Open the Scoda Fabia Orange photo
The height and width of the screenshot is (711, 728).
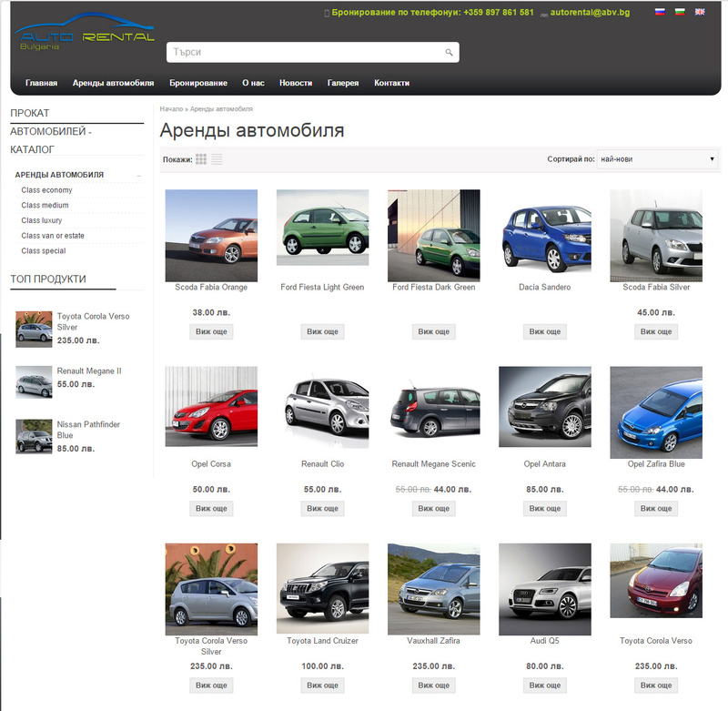coord(211,236)
